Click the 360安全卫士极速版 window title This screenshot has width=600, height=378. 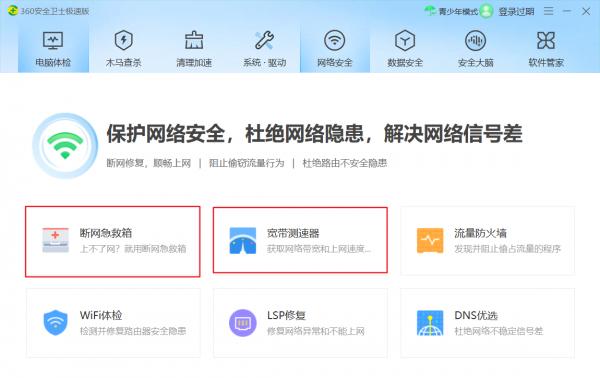tap(55, 11)
